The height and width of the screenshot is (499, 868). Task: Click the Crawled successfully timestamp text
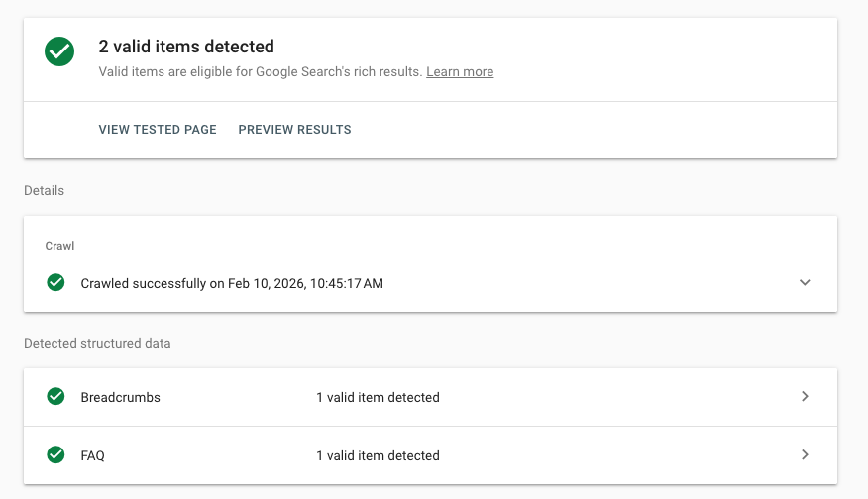(232, 283)
